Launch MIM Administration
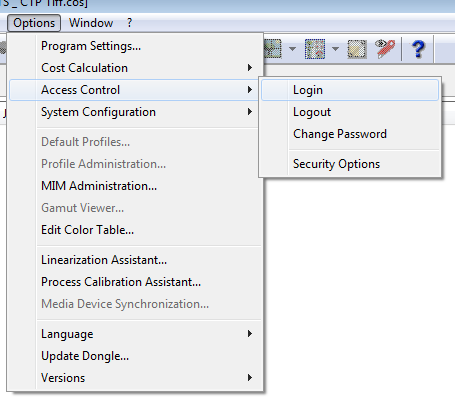 tap(136, 186)
